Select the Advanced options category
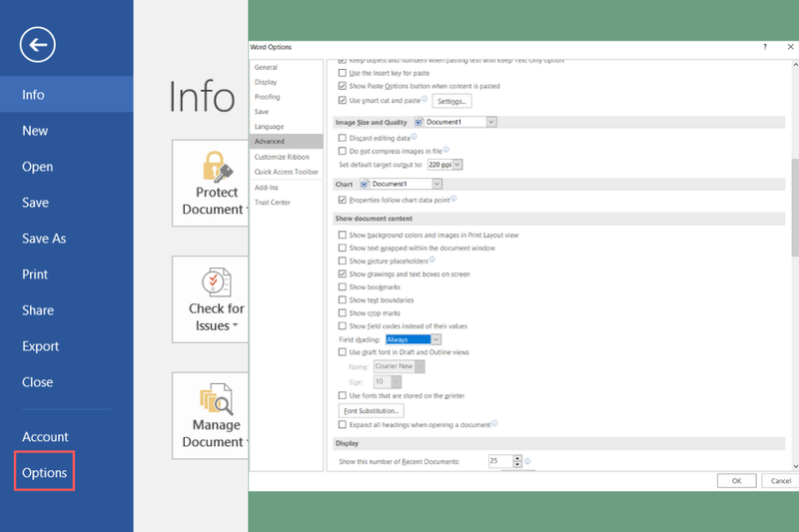The width and height of the screenshot is (799, 532). tap(286, 142)
